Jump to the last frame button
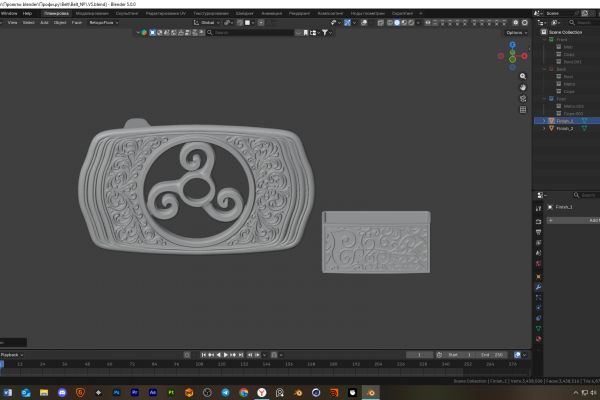 (241, 355)
